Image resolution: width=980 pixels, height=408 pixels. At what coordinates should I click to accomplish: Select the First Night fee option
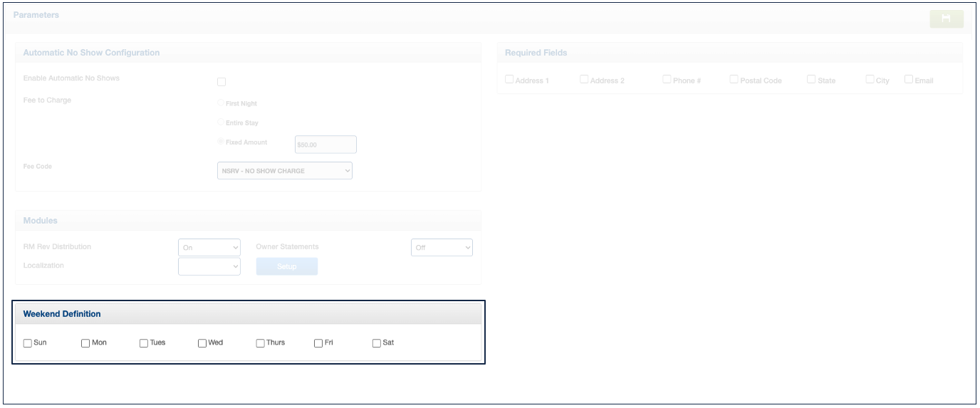click(221, 103)
